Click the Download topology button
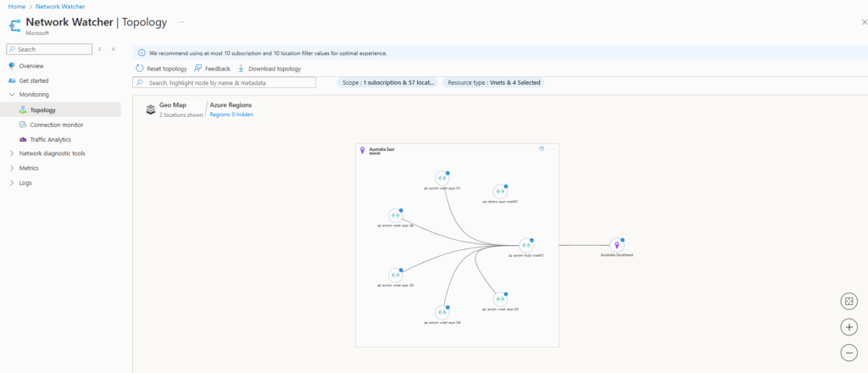 tap(269, 69)
